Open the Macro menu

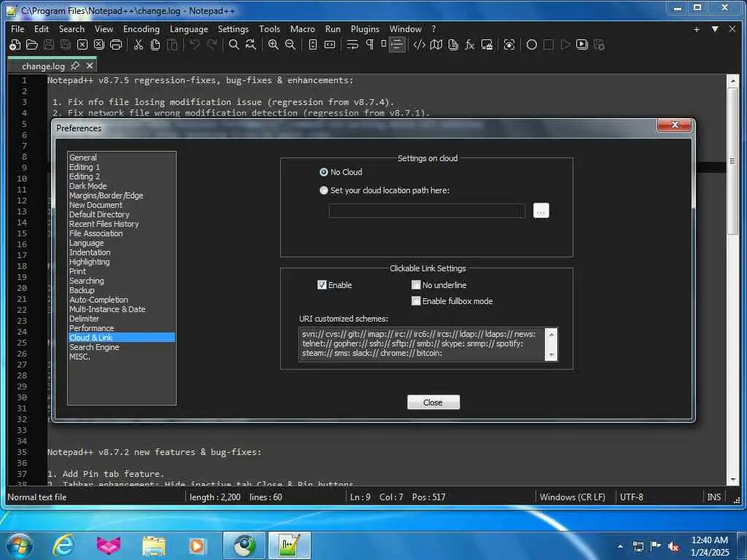(x=303, y=29)
